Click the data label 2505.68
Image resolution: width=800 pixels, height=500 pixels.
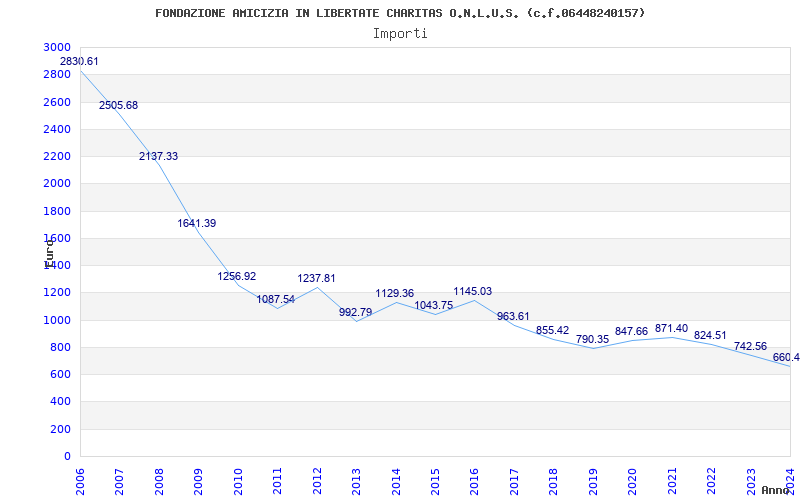tap(118, 105)
